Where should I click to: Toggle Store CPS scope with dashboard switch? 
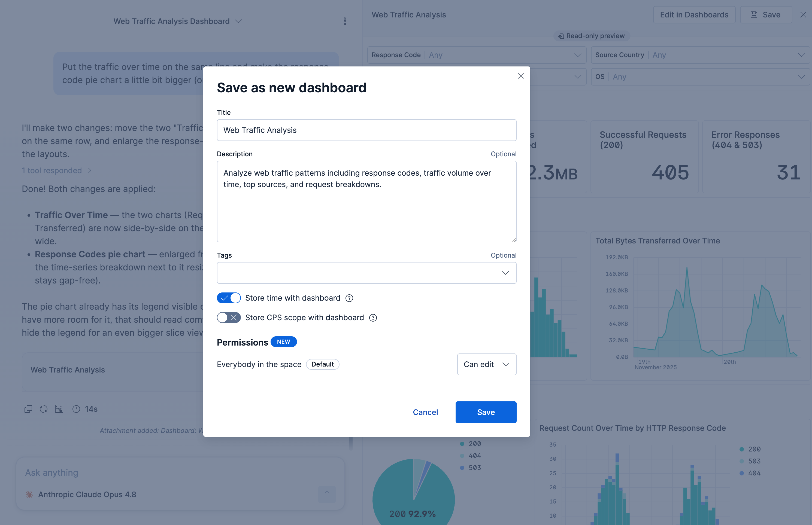tap(229, 318)
